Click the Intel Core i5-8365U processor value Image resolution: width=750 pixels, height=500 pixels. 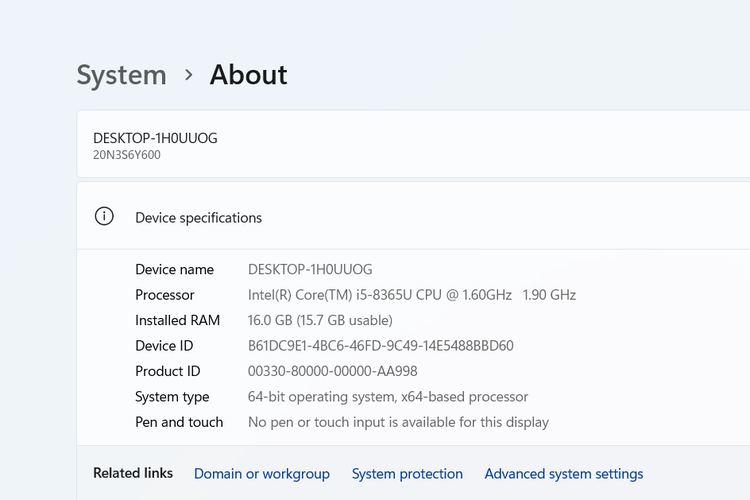(411, 295)
